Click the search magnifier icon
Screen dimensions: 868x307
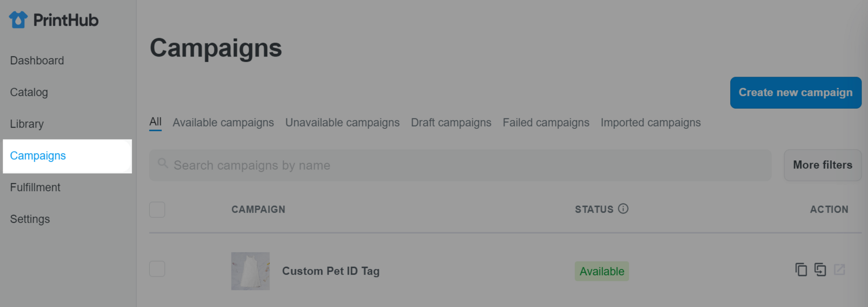(x=163, y=163)
